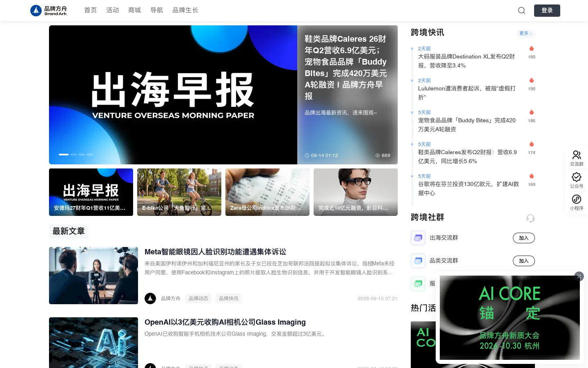
Task: Open the search magnifier icon
Action: click(x=521, y=11)
